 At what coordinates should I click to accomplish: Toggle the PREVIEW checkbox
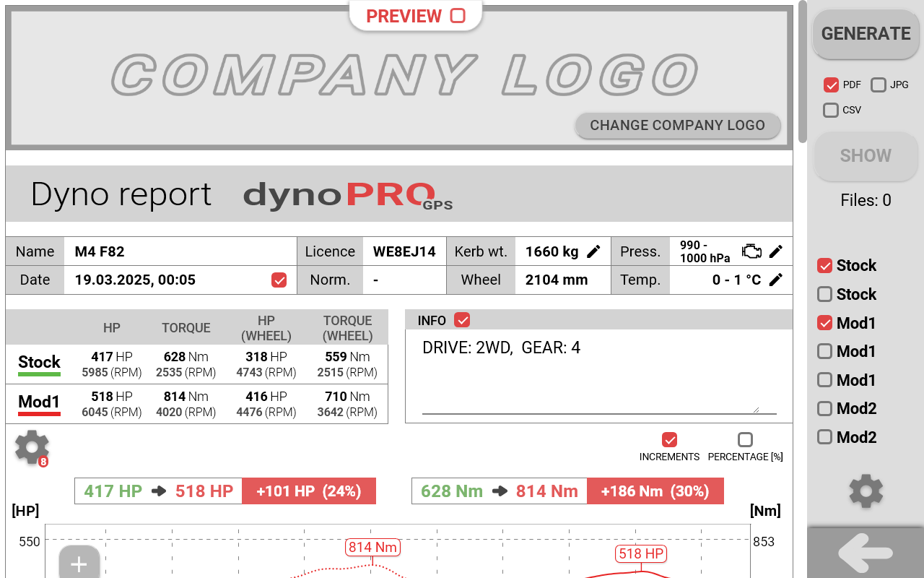click(x=458, y=16)
